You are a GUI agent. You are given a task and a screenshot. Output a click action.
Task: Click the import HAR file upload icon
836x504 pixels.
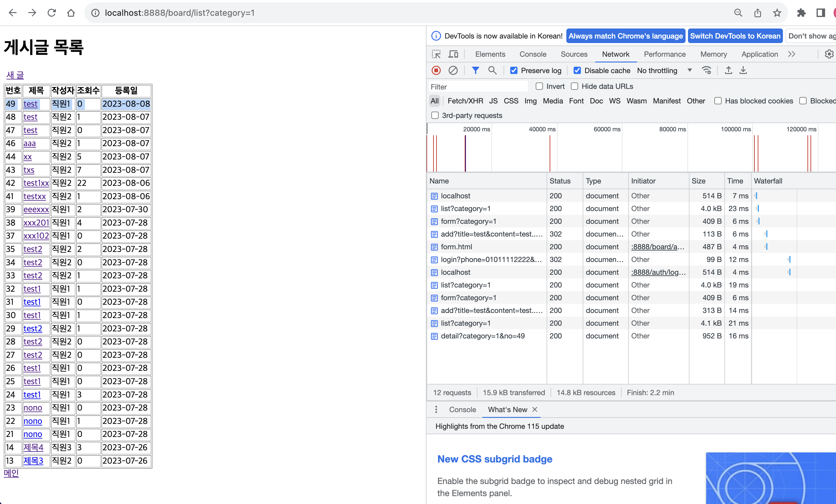click(x=728, y=71)
